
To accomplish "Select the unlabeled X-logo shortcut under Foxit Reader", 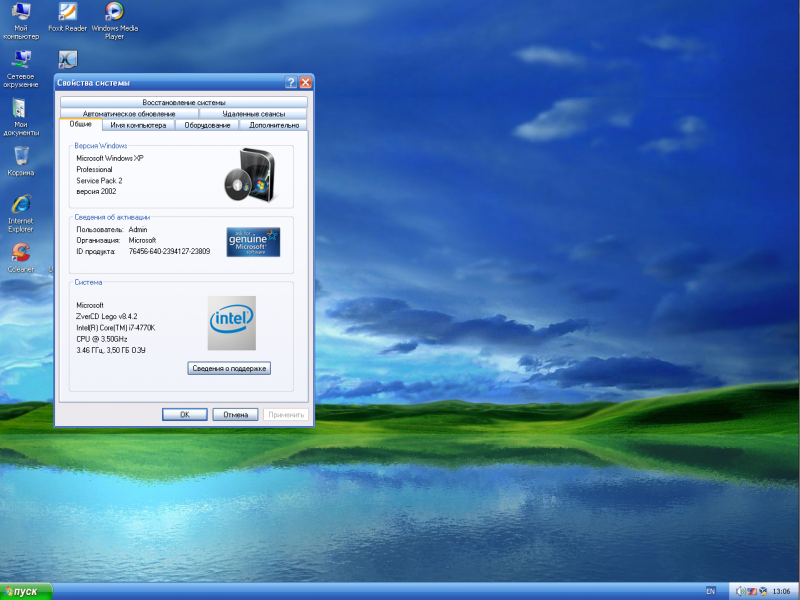I will (67, 59).
